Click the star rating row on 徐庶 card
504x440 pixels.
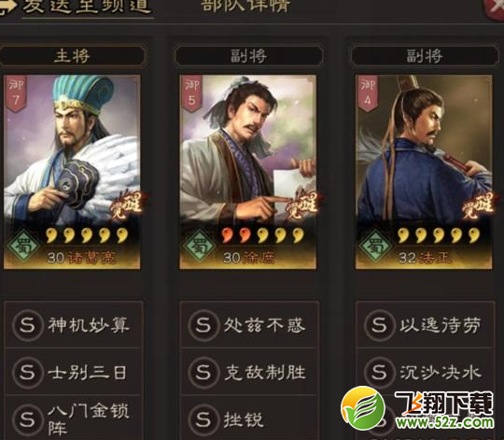point(263,235)
